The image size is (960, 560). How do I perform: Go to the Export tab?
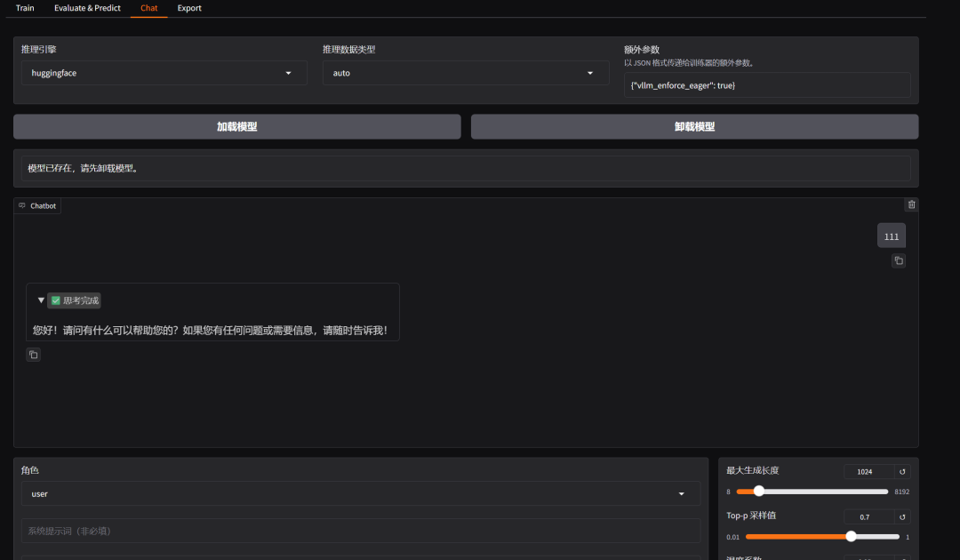pyautogui.click(x=189, y=8)
